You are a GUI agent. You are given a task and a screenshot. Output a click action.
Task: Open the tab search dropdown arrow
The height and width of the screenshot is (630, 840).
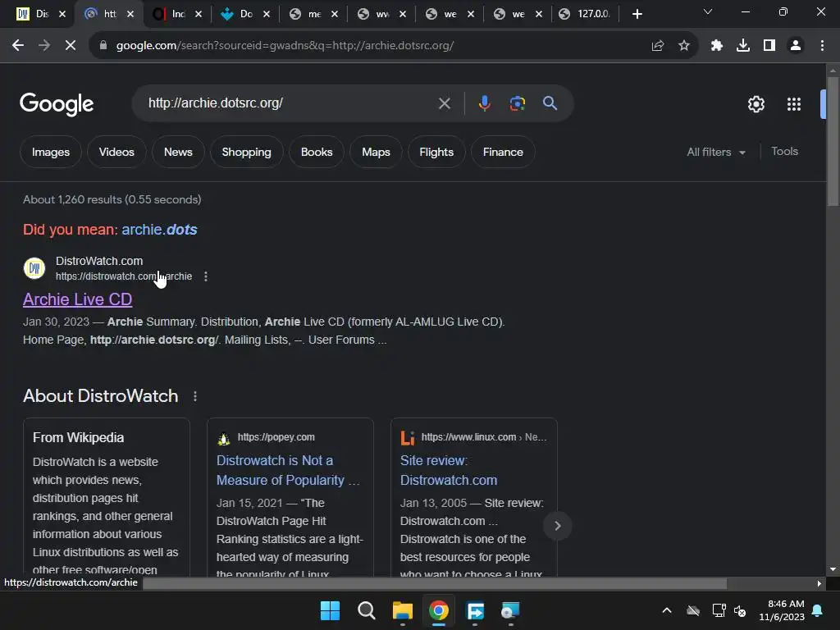click(x=708, y=12)
